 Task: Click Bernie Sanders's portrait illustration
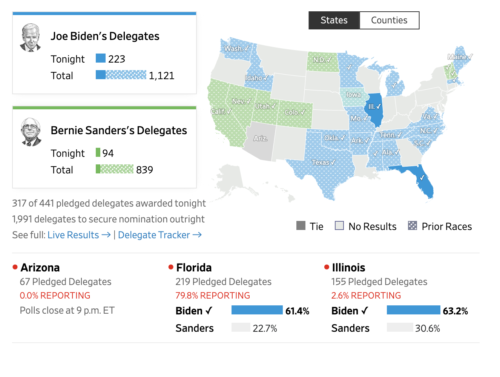pos(31,132)
